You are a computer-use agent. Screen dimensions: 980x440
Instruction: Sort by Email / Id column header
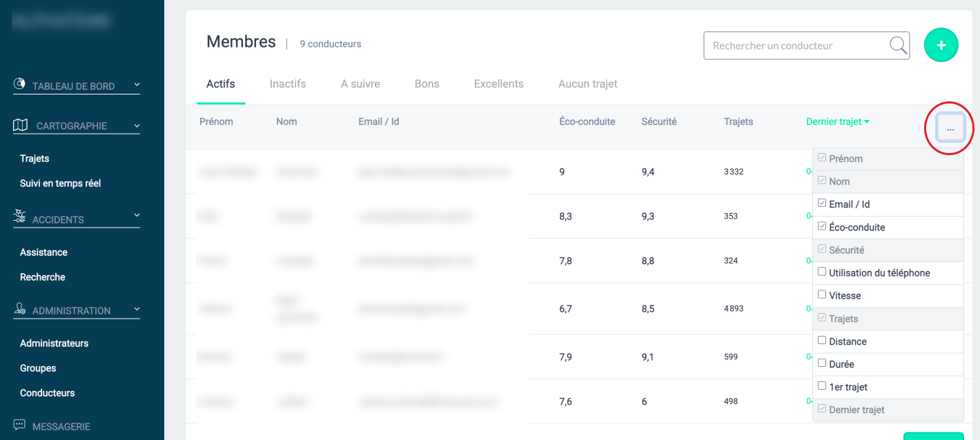coord(379,121)
